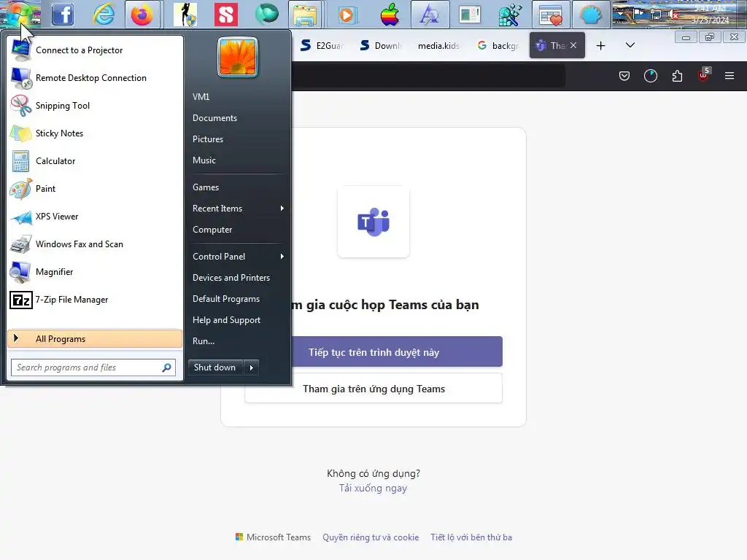Click system tray clock date
The height and width of the screenshot is (560, 747).
point(710,15)
